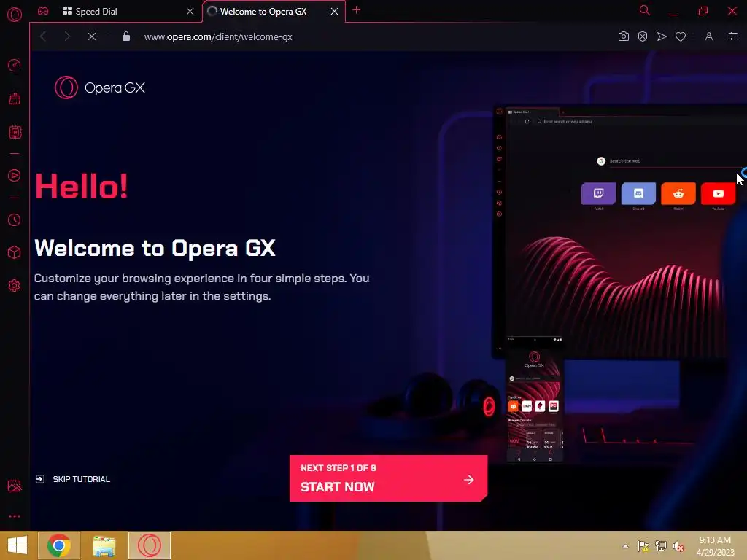Click the forward navigation arrow

(67, 36)
